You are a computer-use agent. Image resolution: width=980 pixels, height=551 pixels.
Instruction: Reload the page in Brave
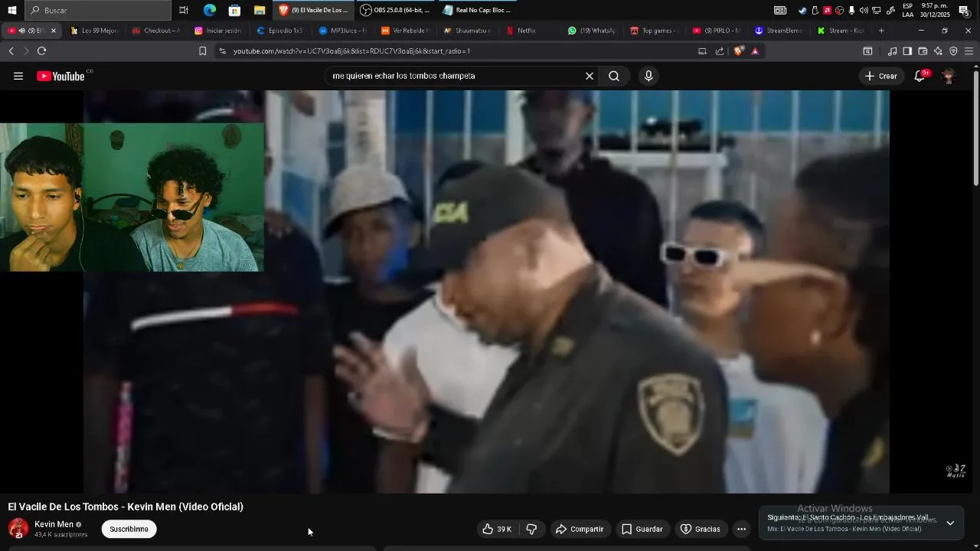[x=41, y=51]
